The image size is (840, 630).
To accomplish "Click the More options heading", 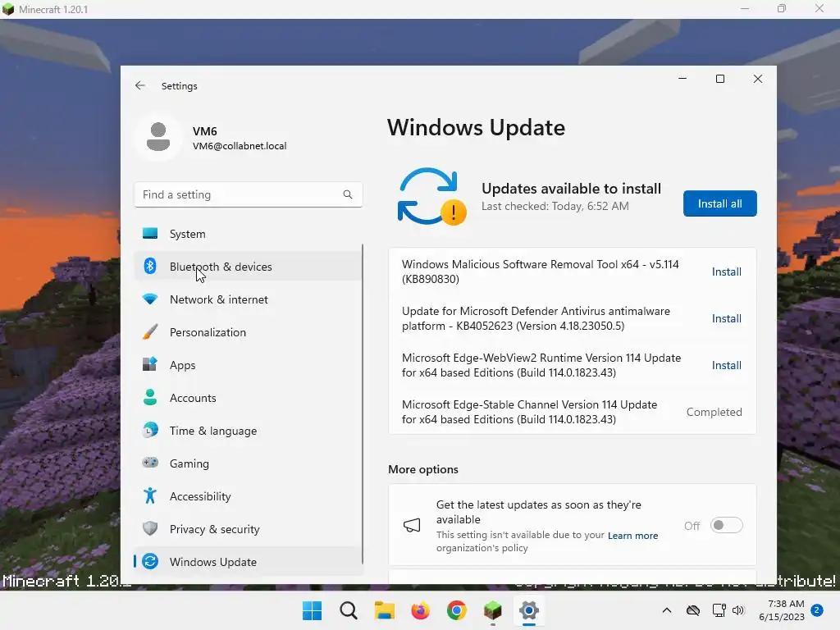I will [x=423, y=468].
